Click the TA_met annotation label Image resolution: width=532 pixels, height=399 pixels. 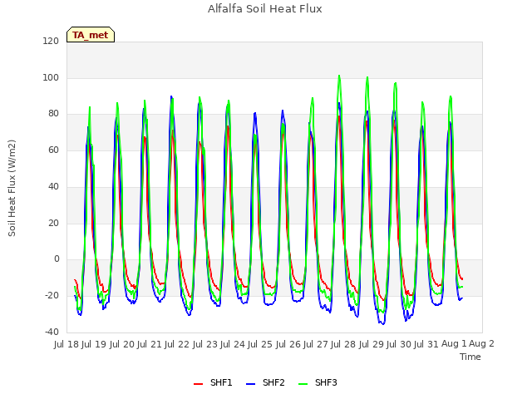91,35
